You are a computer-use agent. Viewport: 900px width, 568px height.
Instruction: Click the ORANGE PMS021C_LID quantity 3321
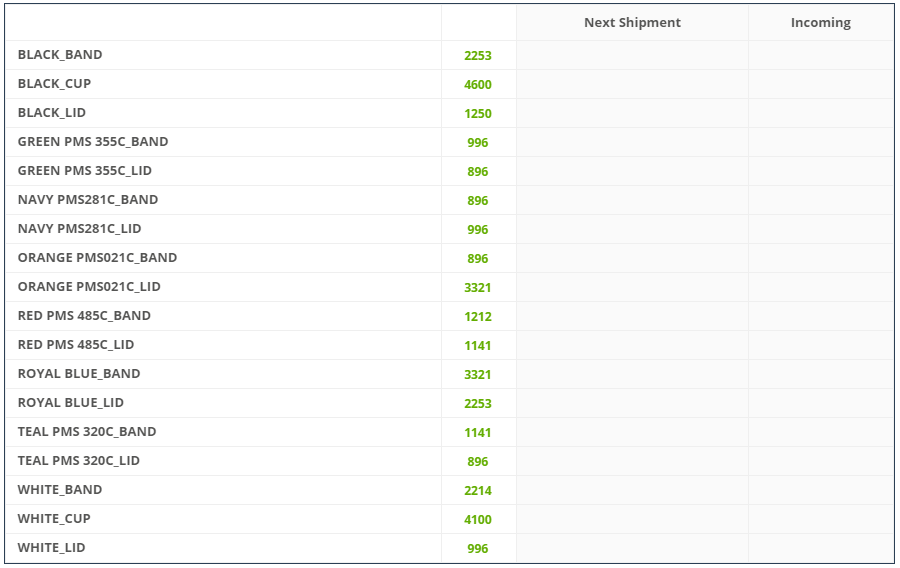tap(478, 287)
